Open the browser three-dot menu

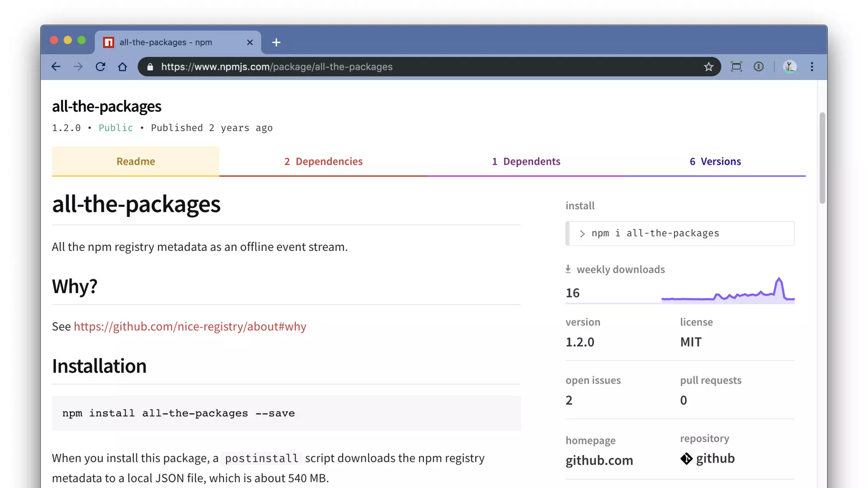[x=812, y=67]
